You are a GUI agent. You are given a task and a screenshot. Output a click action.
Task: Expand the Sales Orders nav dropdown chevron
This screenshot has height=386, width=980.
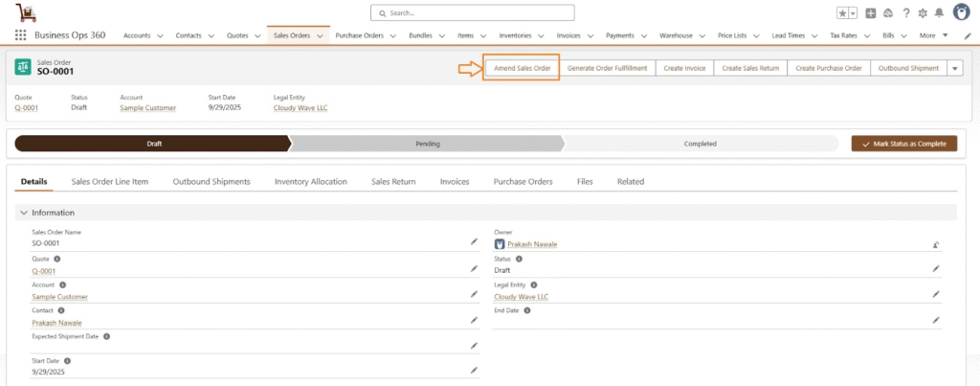point(321,35)
